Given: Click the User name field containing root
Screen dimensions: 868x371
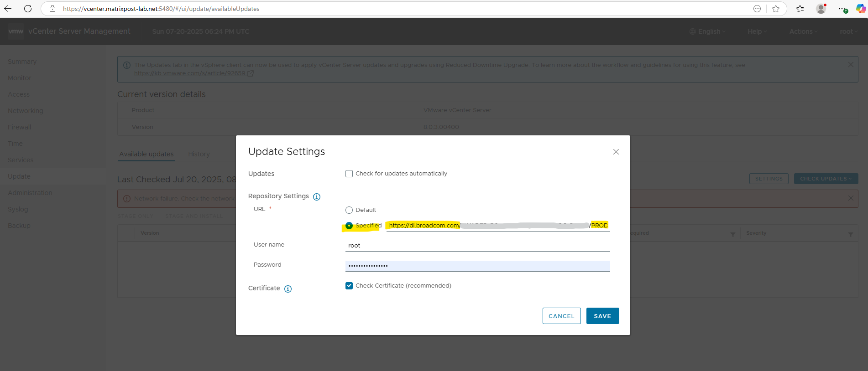Looking at the screenshot, I should pos(477,246).
